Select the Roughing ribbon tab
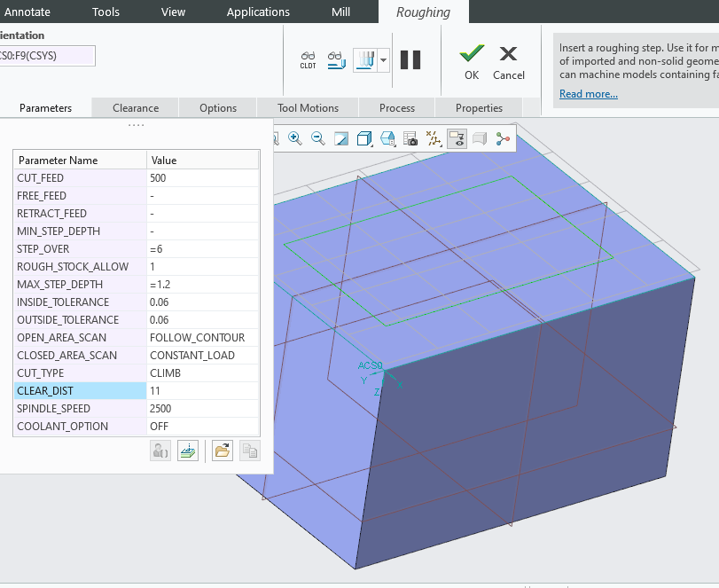 (423, 12)
